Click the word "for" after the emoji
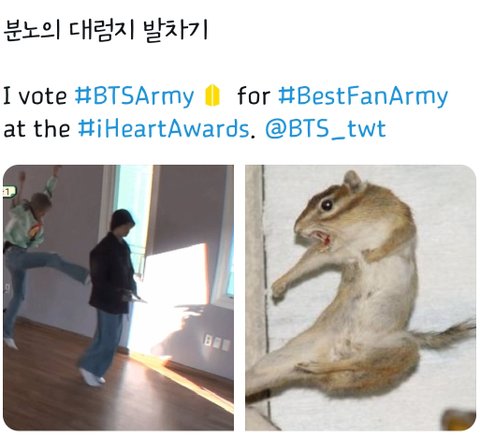Viewport: 480px width, 437px height. [x=253, y=96]
